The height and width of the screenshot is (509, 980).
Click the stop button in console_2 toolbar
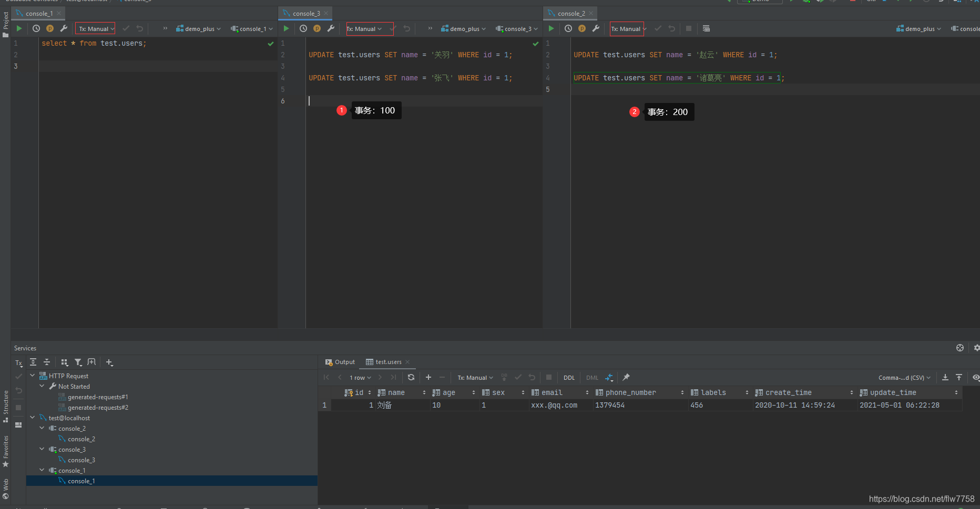pos(689,28)
